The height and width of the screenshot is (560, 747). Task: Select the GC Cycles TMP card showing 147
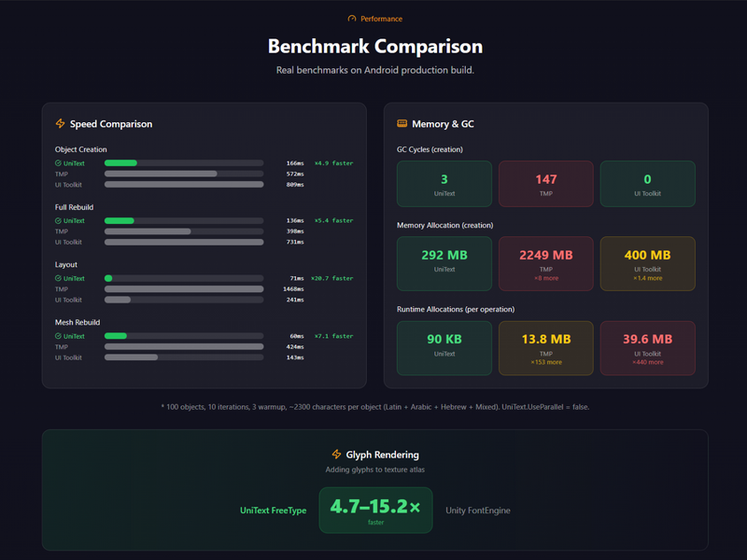pyautogui.click(x=546, y=184)
